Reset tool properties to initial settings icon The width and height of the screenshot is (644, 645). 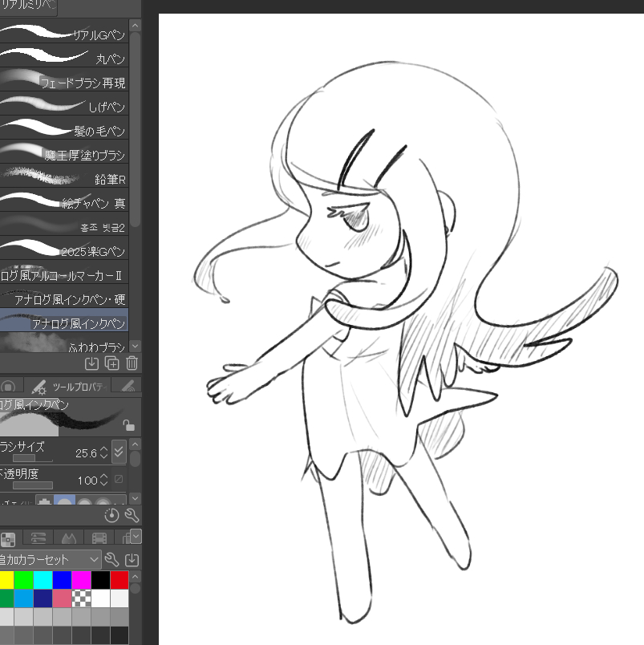click(x=112, y=515)
